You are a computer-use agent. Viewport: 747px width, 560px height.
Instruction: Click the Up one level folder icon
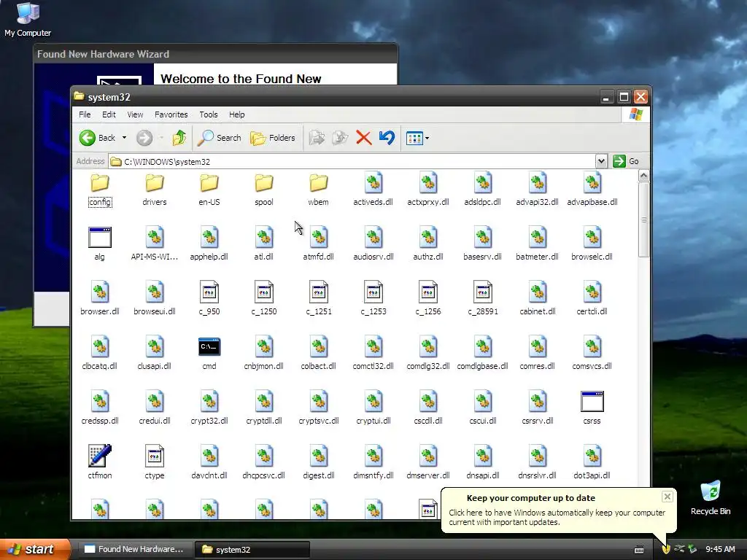pyautogui.click(x=179, y=138)
